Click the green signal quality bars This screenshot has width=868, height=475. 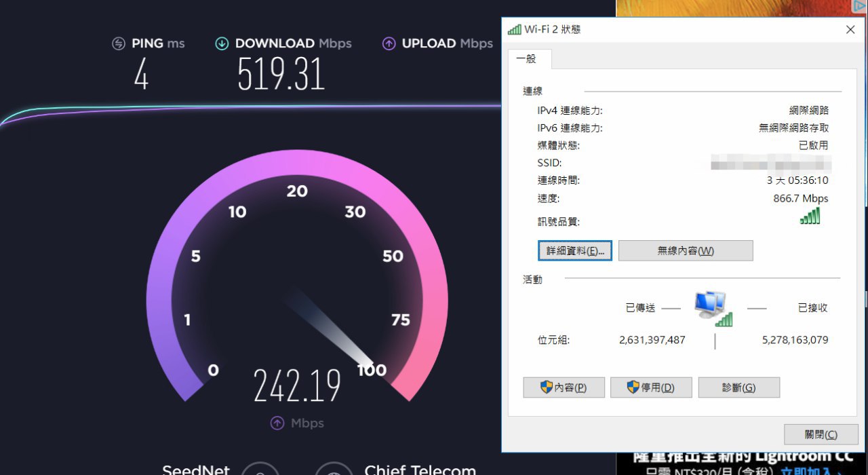[x=810, y=216]
